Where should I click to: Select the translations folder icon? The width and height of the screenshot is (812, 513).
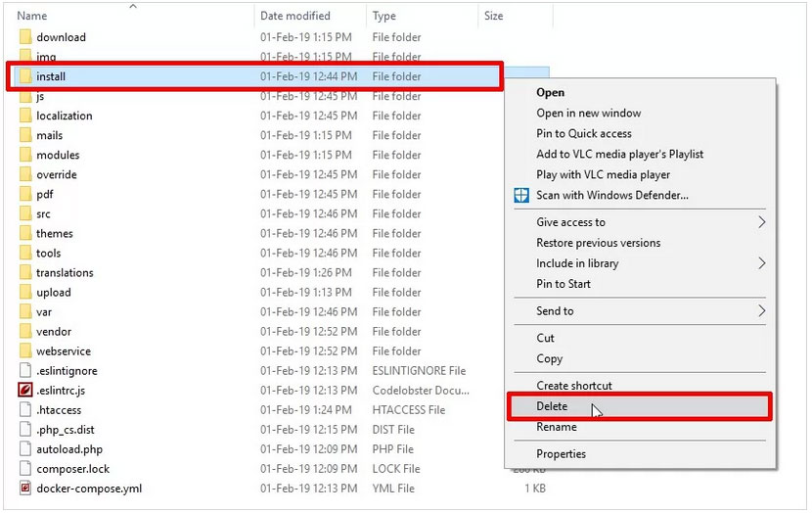point(25,272)
